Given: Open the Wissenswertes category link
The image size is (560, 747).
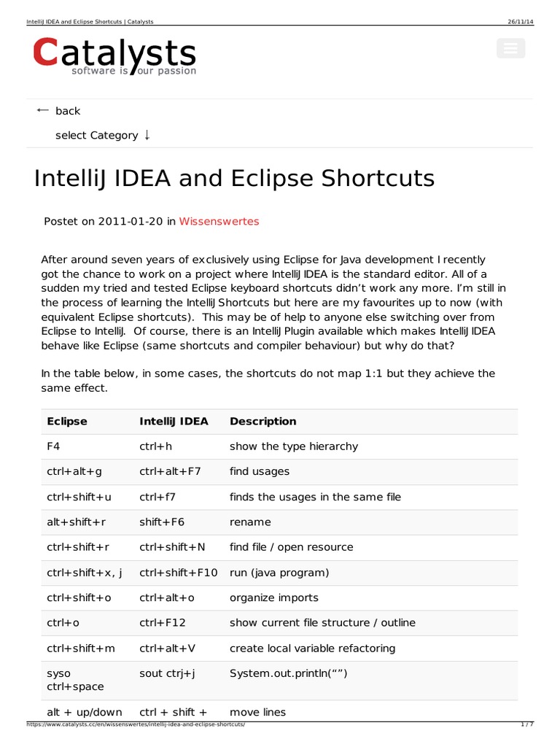Looking at the screenshot, I should tap(219, 222).
